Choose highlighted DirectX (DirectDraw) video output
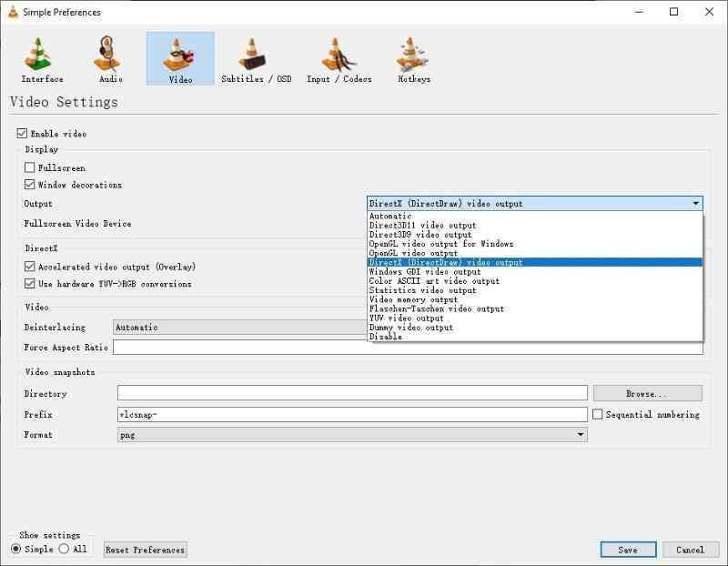728x566 pixels. click(535, 262)
